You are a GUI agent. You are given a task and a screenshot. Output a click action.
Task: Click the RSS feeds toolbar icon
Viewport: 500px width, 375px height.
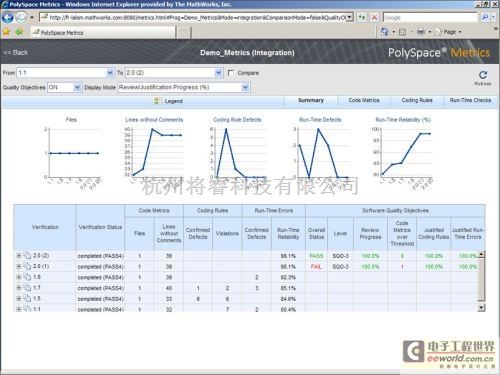402,32
